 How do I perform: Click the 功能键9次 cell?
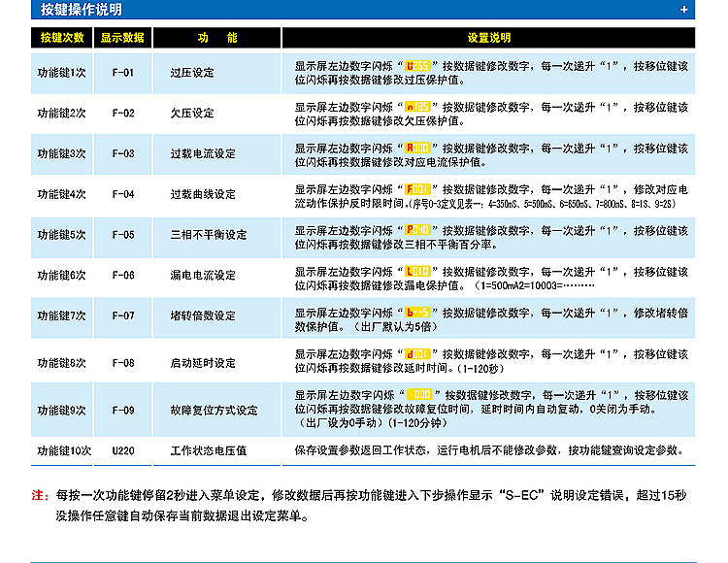(62, 411)
